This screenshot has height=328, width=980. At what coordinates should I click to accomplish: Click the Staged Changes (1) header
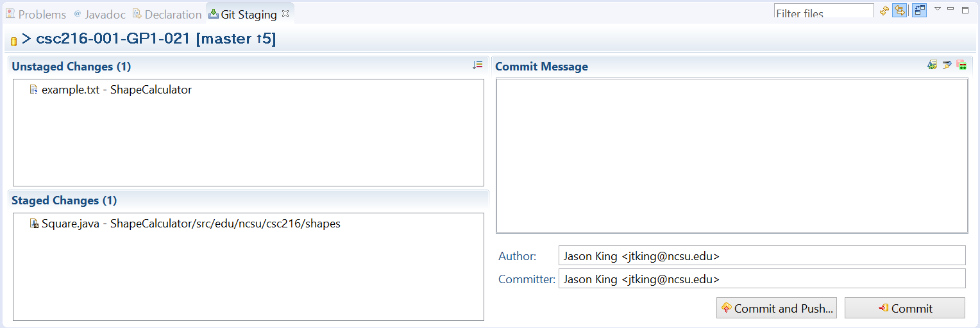click(x=64, y=200)
